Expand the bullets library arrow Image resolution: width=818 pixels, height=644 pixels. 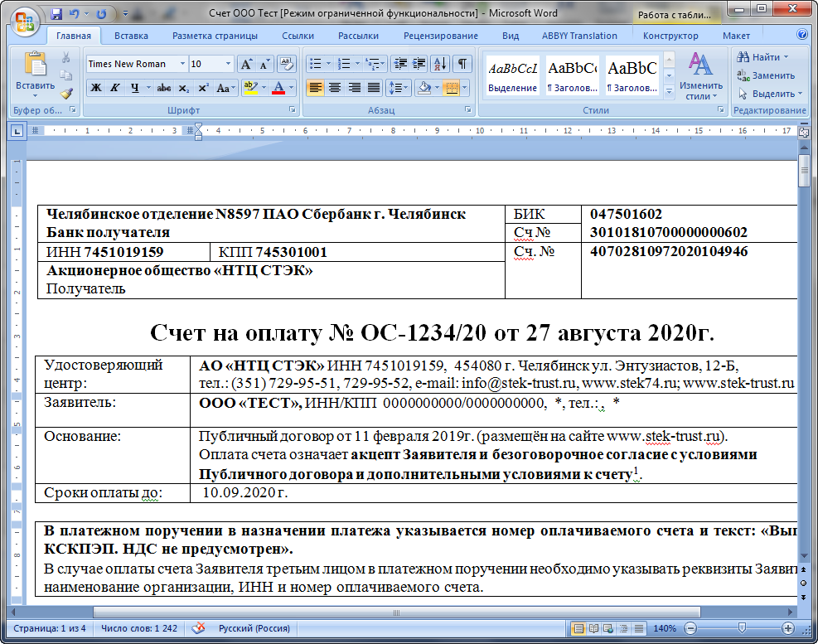click(328, 64)
